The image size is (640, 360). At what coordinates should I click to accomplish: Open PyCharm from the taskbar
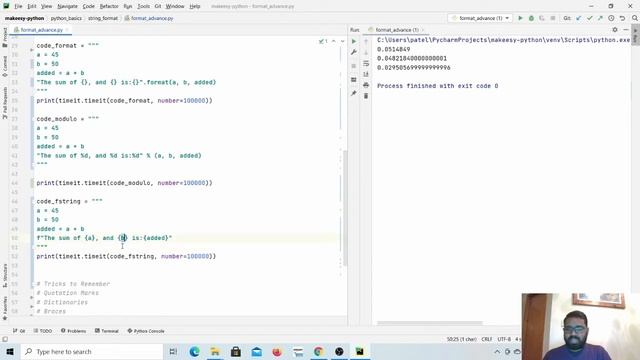point(360,351)
